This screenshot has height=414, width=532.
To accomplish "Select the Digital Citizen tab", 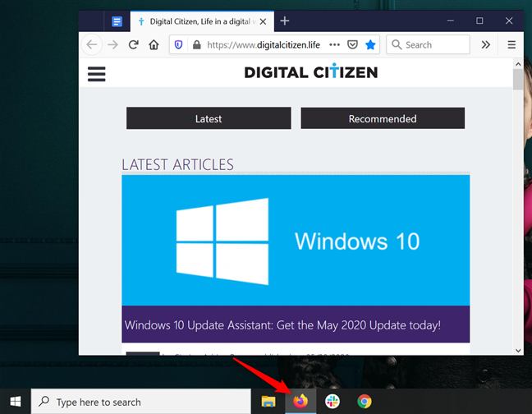I will coord(202,21).
